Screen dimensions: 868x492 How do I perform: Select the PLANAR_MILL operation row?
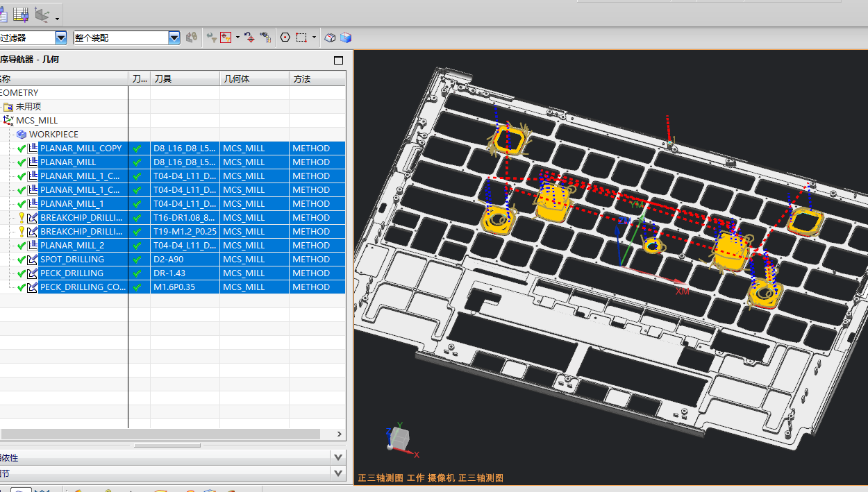[68, 162]
